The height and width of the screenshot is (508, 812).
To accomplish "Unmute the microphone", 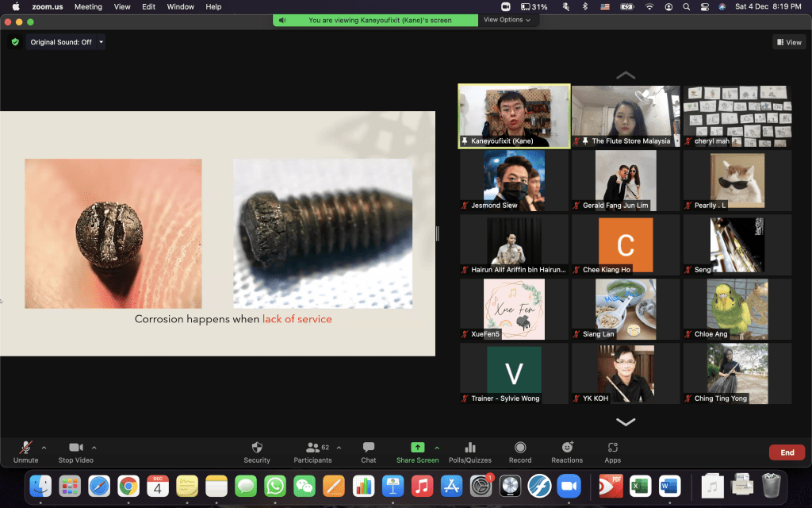I will 25,448.
